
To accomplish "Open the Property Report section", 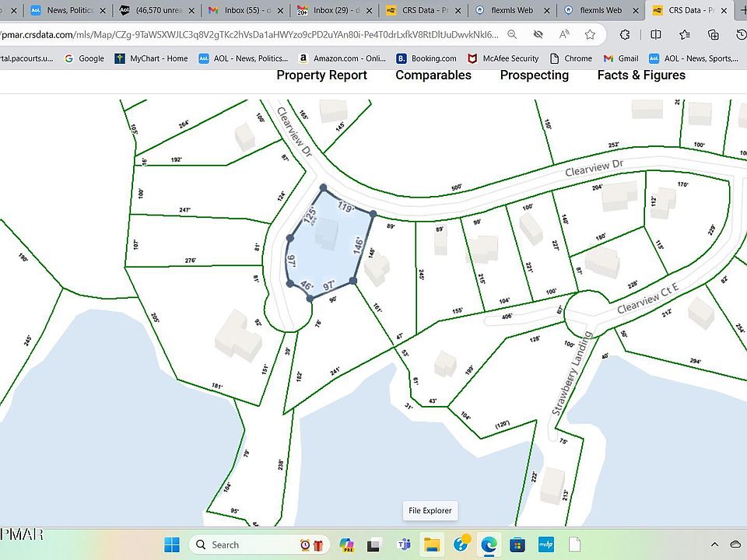I will click(x=321, y=75).
